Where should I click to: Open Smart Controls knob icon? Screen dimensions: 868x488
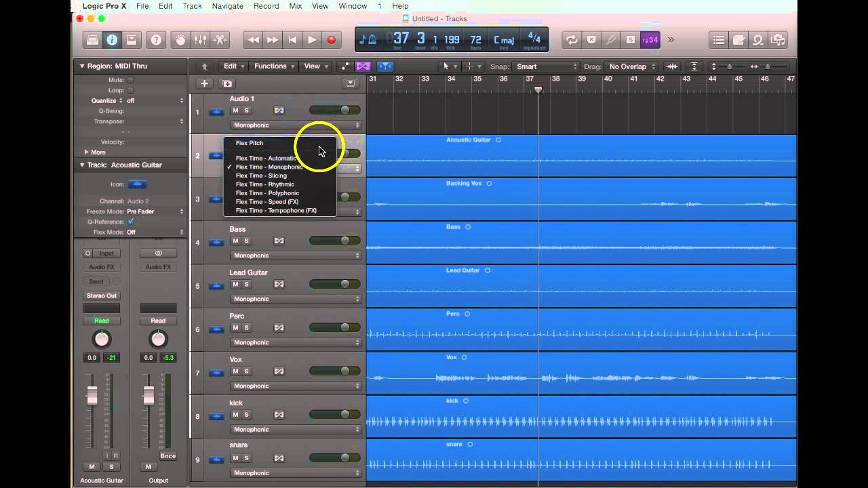(x=180, y=40)
